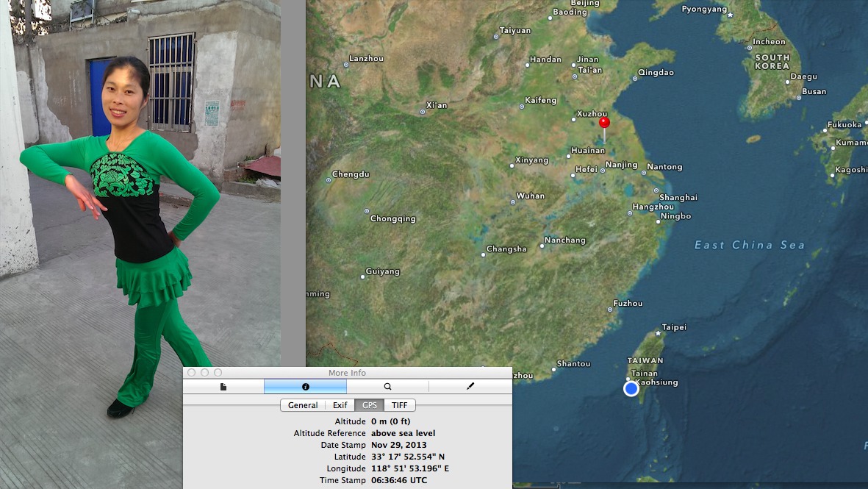The width and height of the screenshot is (868, 489).
Task: Click the Shanghai label on the map
Action: (x=678, y=197)
